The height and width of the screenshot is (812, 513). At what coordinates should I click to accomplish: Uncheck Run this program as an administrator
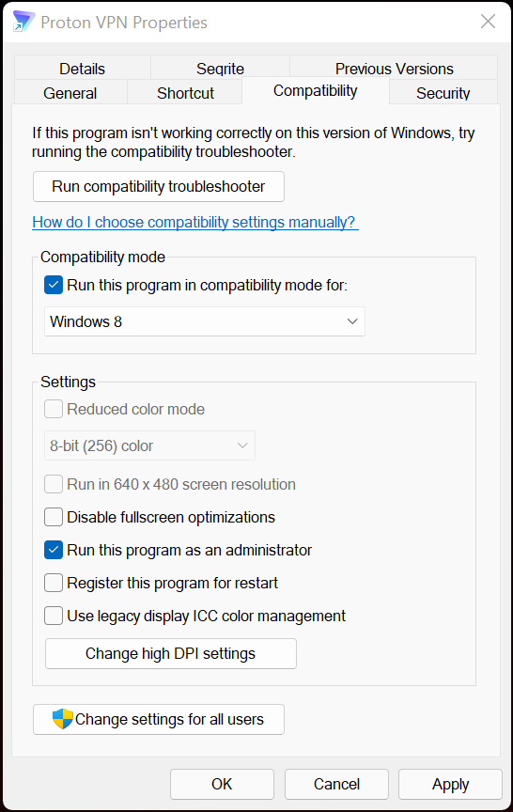pyautogui.click(x=54, y=550)
